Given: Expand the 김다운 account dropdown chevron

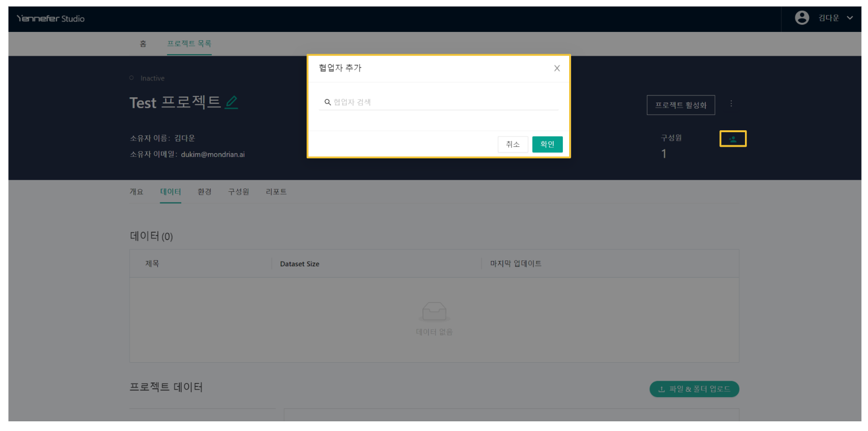Looking at the screenshot, I should pyautogui.click(x=850, y=18).
